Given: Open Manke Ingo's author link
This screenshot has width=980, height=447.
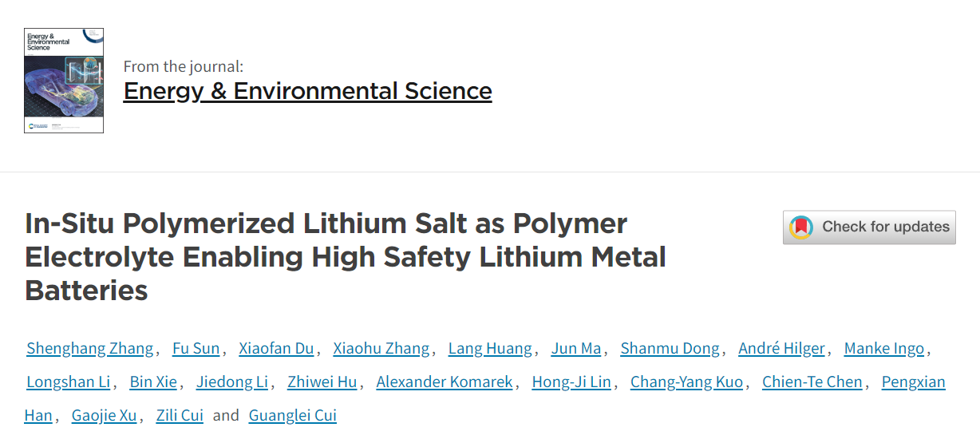Looking at the screenshot, I should [x=884, y=348].
